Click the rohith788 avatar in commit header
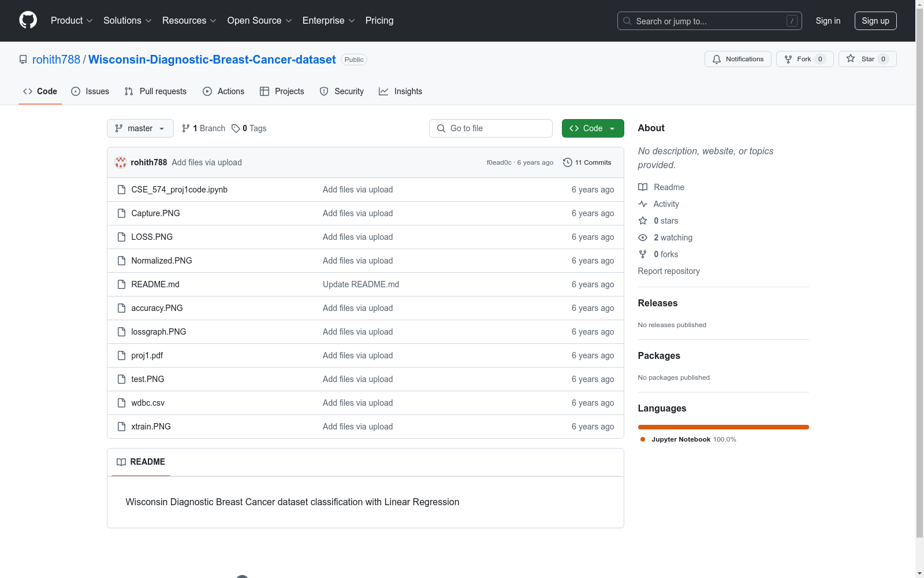The height and width of the screenshot is (578, 924). tap(121, 162)
